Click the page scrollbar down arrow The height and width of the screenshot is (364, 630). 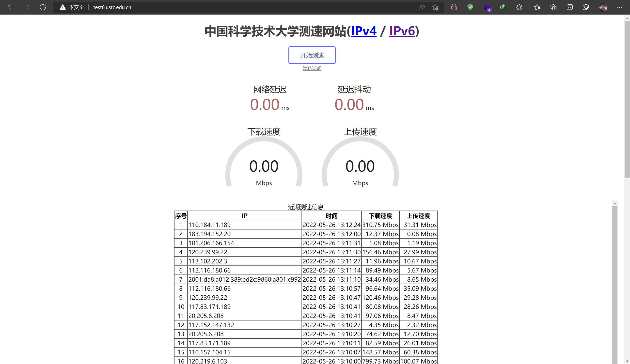tap(627, 361)
